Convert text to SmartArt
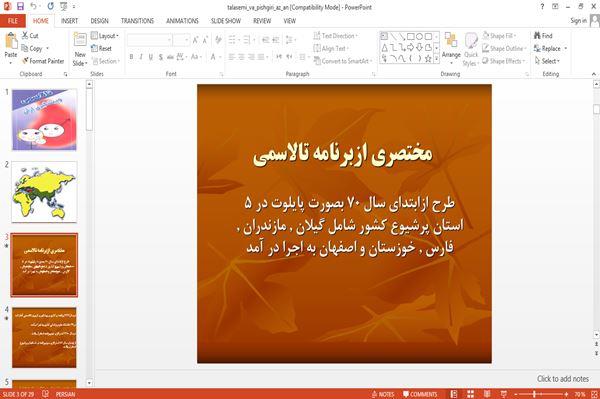600x399 pixels. (342, 61)
